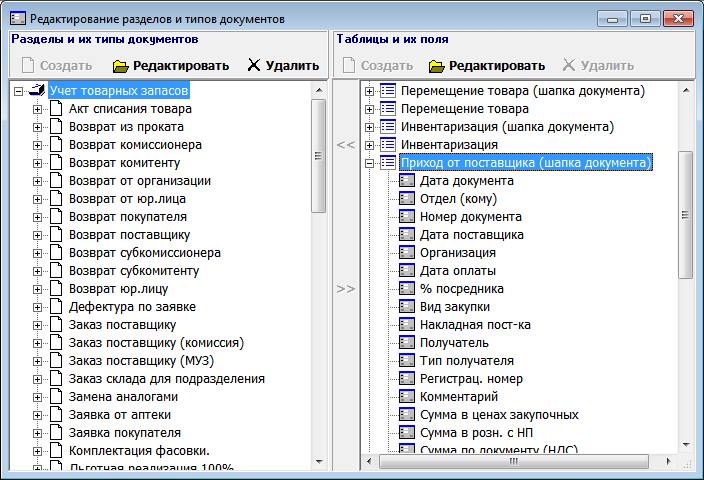This screenshot has height=480, width=704.
Task: Click the table icon of Инвентаризация (шапка документа)
Action: point(388,127)
